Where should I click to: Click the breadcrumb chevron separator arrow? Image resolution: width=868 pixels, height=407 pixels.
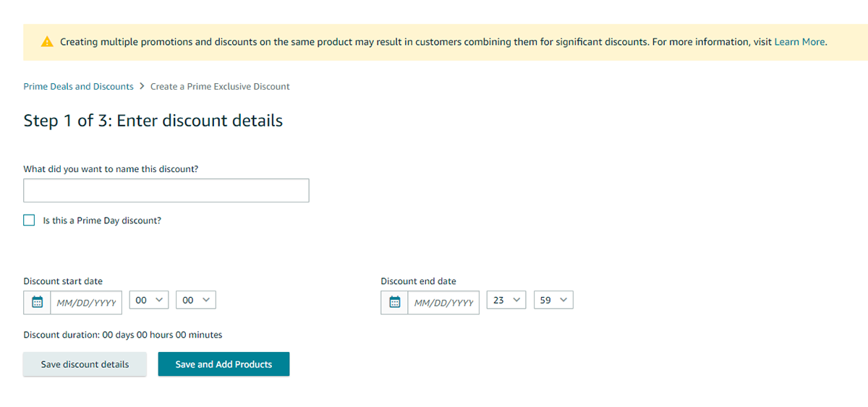142,86
